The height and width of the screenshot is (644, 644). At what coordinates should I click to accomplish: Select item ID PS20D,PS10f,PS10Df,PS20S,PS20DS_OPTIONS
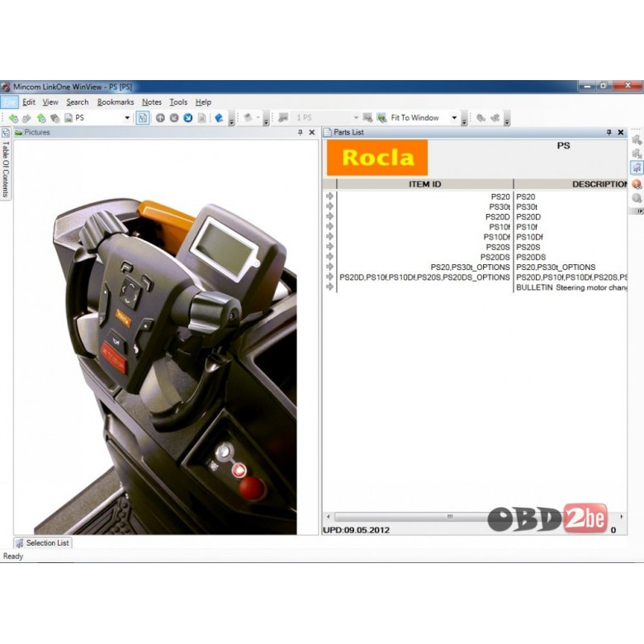coord(424,277)
